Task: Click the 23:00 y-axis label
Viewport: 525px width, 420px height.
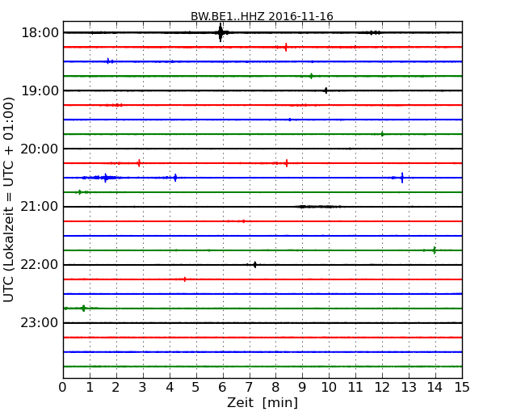Action: [x=40, y=323]
